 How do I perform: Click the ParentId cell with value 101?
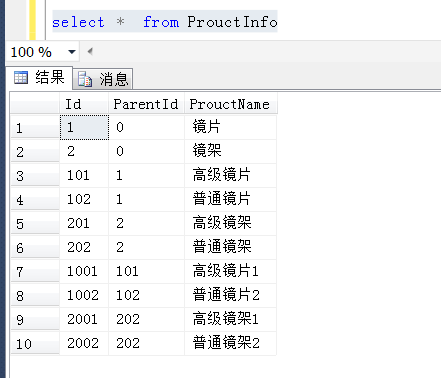tap(146, 271)
